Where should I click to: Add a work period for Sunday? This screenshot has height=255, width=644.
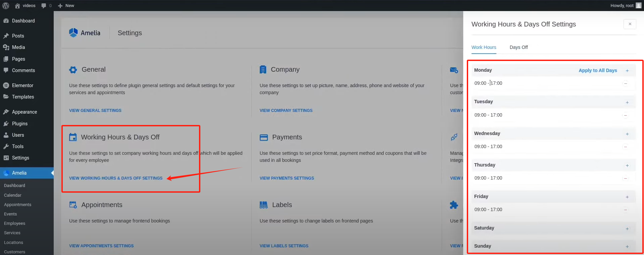point(627,247)
